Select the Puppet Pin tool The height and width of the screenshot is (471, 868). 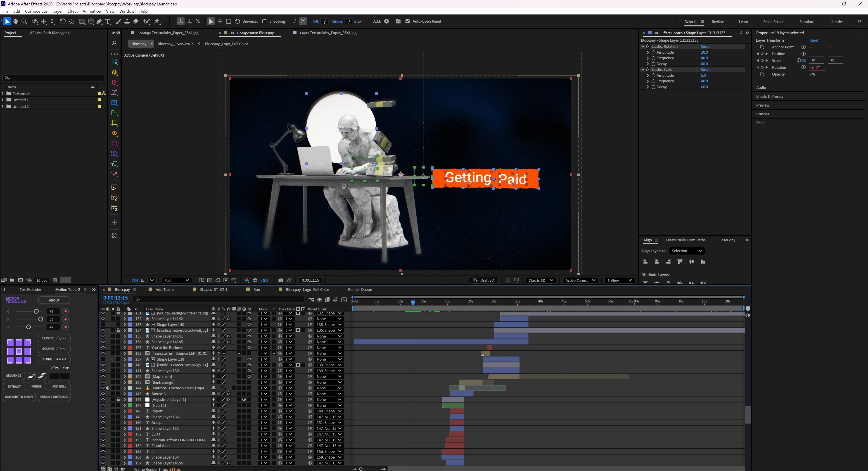tap(157, 21)
